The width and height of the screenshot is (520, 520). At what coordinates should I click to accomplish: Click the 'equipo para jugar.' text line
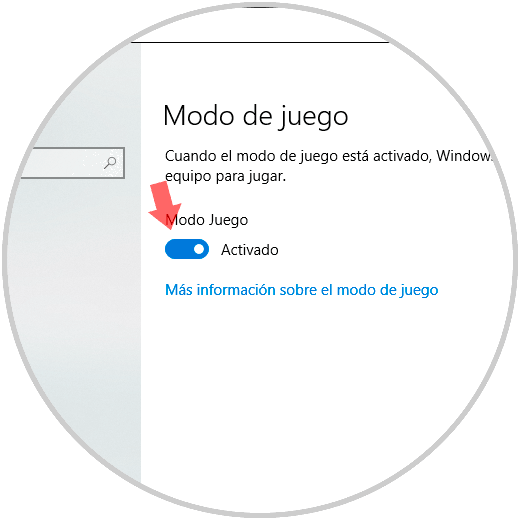coord(226,176)
